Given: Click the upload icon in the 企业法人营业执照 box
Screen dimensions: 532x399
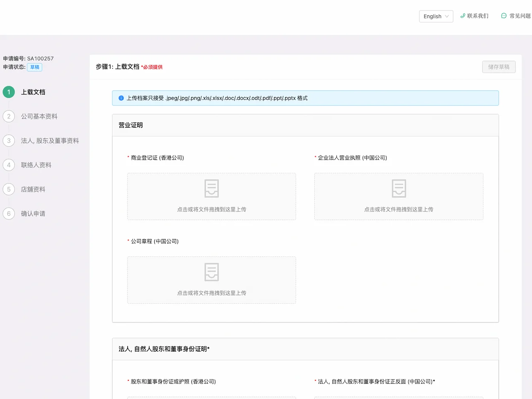Looking at the screenshot, I should click(x=399, y=188).
